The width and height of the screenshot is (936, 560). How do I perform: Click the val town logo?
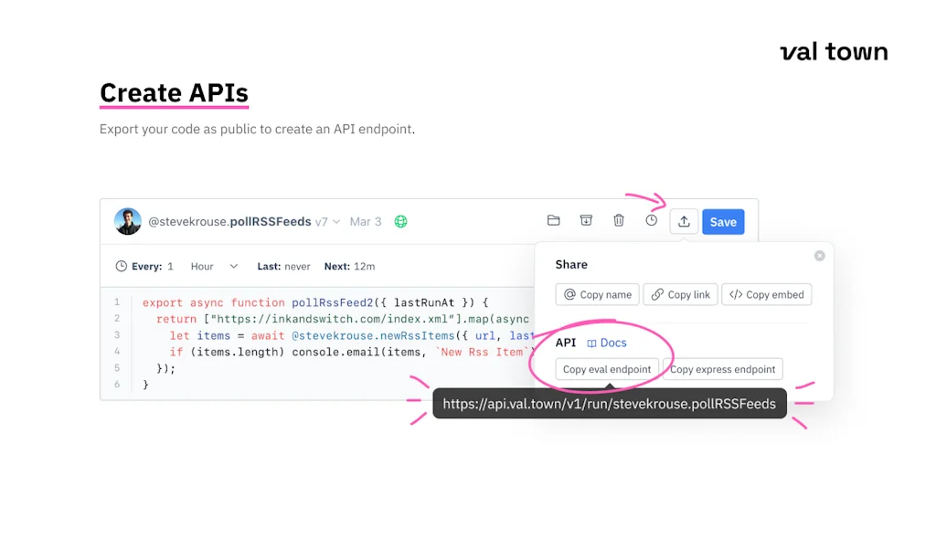834,52
